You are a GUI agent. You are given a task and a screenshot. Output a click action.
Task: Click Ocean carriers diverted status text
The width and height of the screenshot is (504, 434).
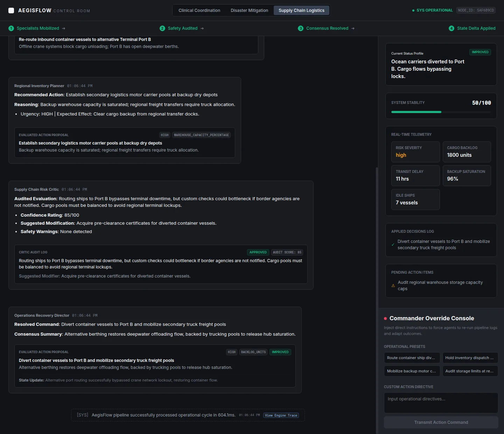pyautogui.click(x=428, y=69)
